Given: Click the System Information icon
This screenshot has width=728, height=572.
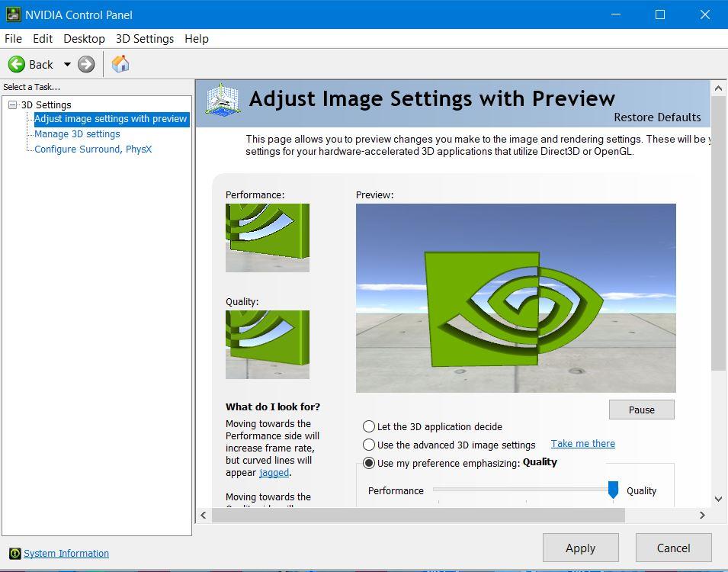Looking at the screenshot, I should point(14,554).
